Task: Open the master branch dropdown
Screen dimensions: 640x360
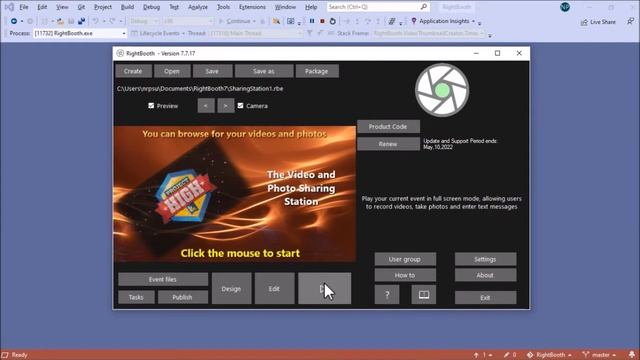Action: click(600, 355)
